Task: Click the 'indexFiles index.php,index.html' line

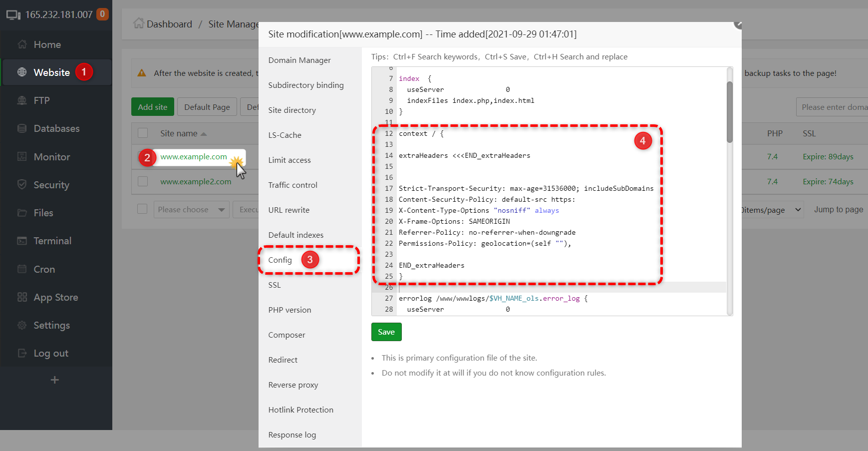Action: 471,100
